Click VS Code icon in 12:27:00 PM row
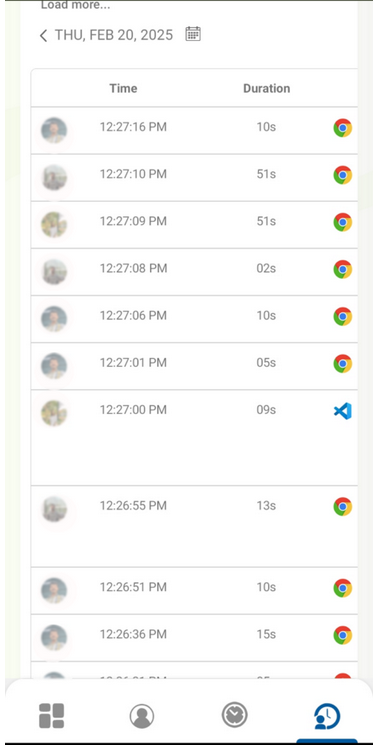The width and height of the screenshot is (379, 745). coord(342,411)
